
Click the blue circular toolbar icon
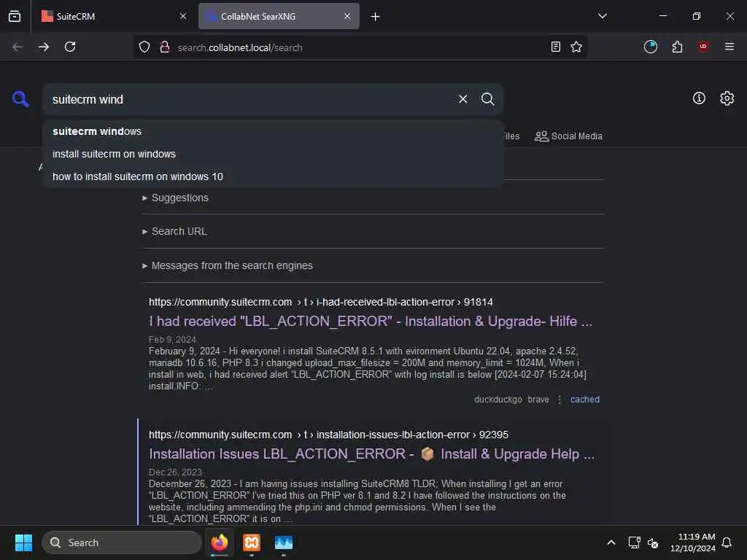pyautogui.click(x=650, y=47)
